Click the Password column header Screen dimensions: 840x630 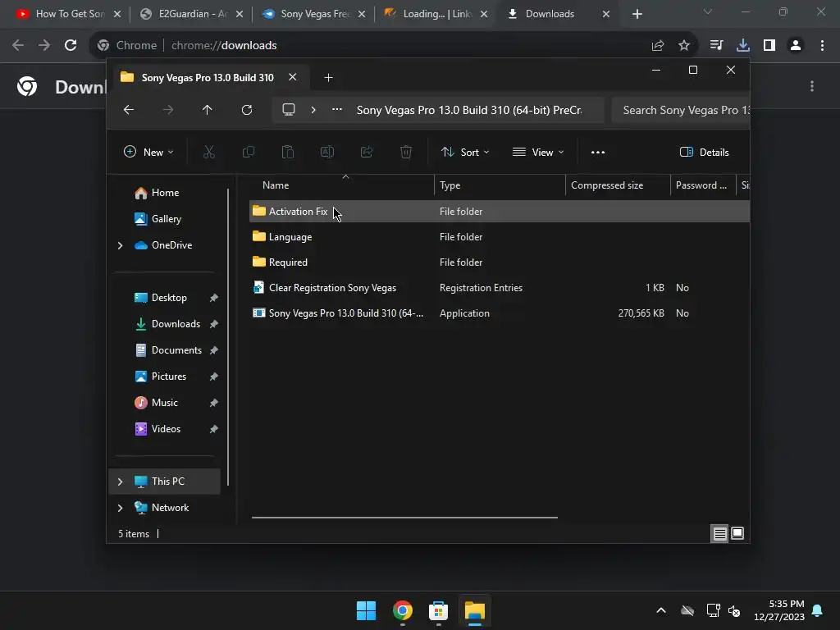click(703, 185)
